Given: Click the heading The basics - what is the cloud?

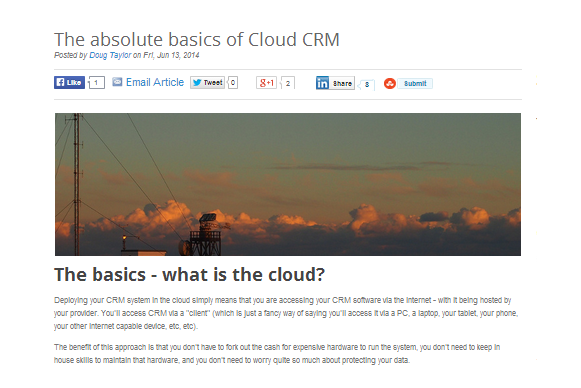Looking at the screenshot, I should pyautogui.click(x=189, y=275).
